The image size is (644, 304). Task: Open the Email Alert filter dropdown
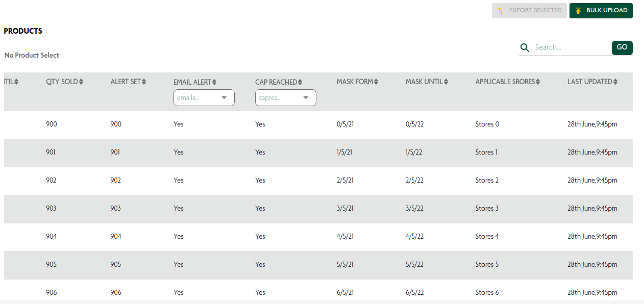204,98
